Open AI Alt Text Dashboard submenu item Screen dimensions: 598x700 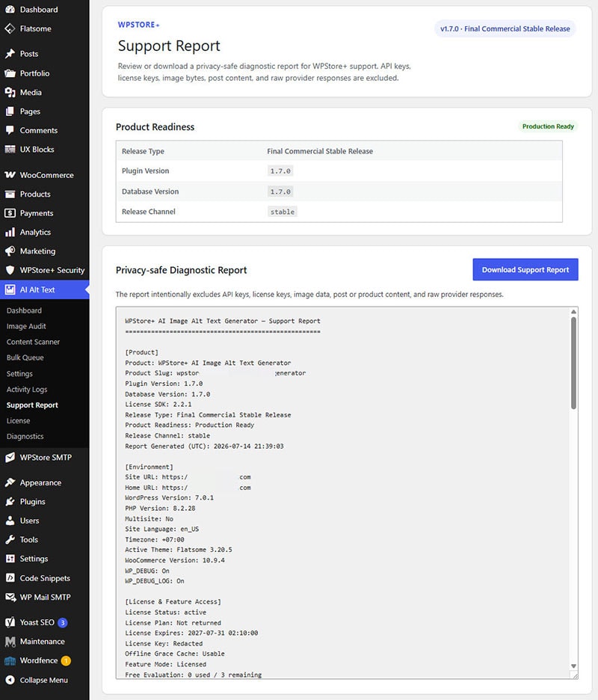click(24, 310)
